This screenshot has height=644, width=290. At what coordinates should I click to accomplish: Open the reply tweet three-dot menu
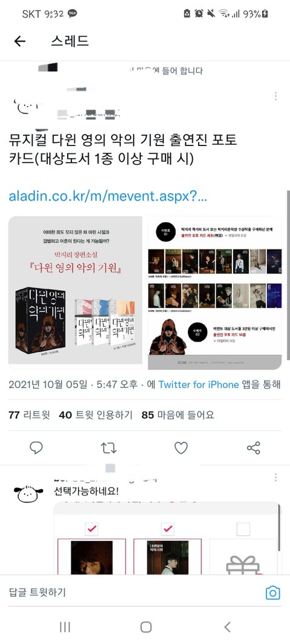(275, 477)
